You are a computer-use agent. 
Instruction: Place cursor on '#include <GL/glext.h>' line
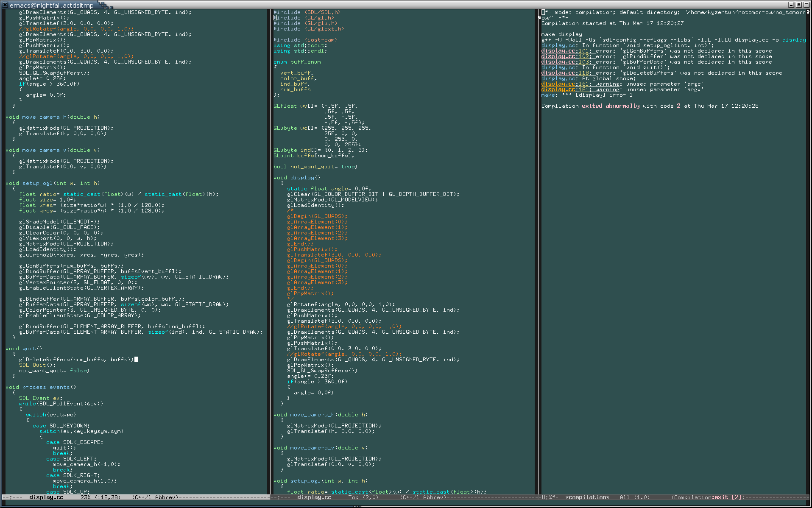(x=309, y=29)
